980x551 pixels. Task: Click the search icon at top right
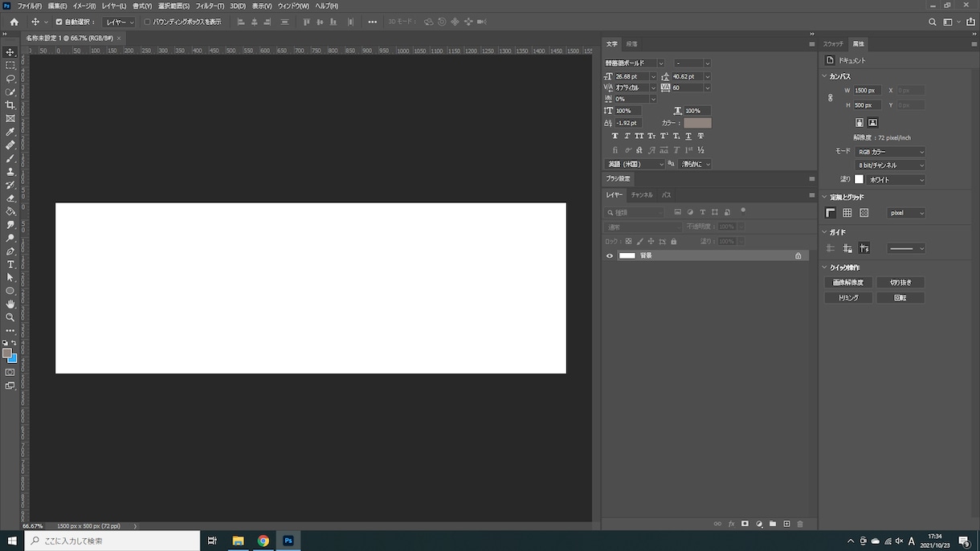[x=932, y=22]
